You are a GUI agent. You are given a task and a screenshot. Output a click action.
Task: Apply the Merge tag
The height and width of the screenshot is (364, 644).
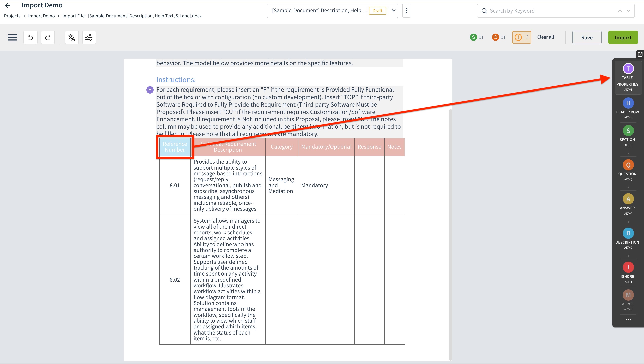tap(628, 300)
